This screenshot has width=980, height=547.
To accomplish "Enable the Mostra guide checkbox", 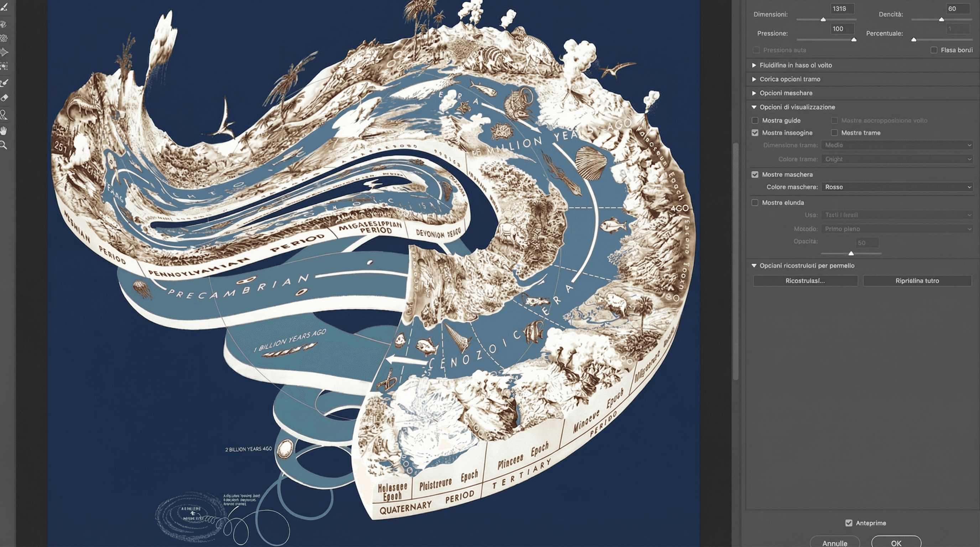I will point(755,120).
